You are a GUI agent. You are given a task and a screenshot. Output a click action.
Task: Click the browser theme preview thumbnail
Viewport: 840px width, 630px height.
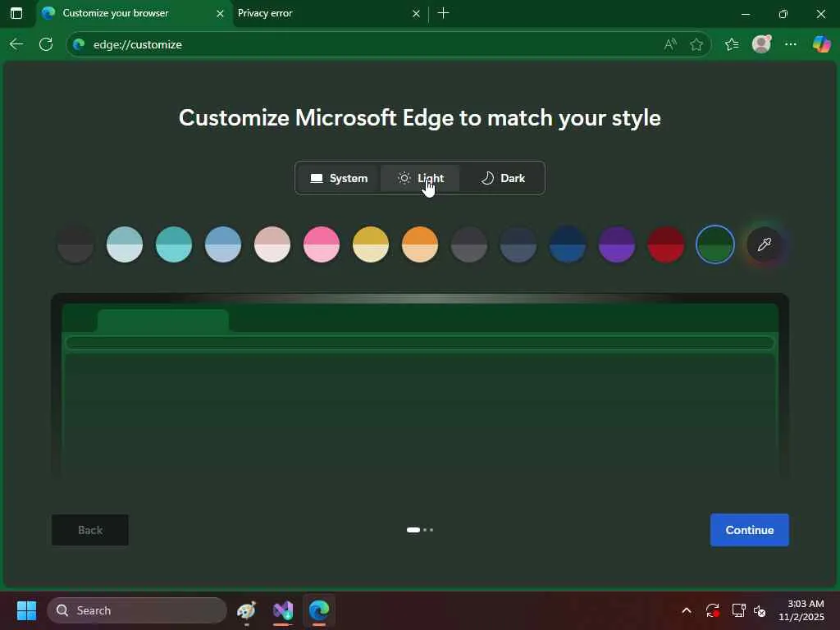pyautogui.click(x=420, y=386)
